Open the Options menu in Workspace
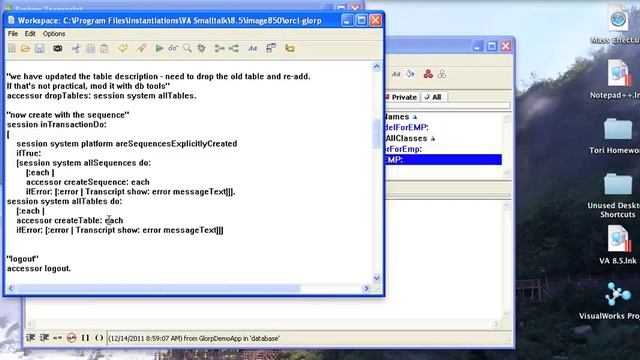640x360 pixels. click(x=54, y=34)
